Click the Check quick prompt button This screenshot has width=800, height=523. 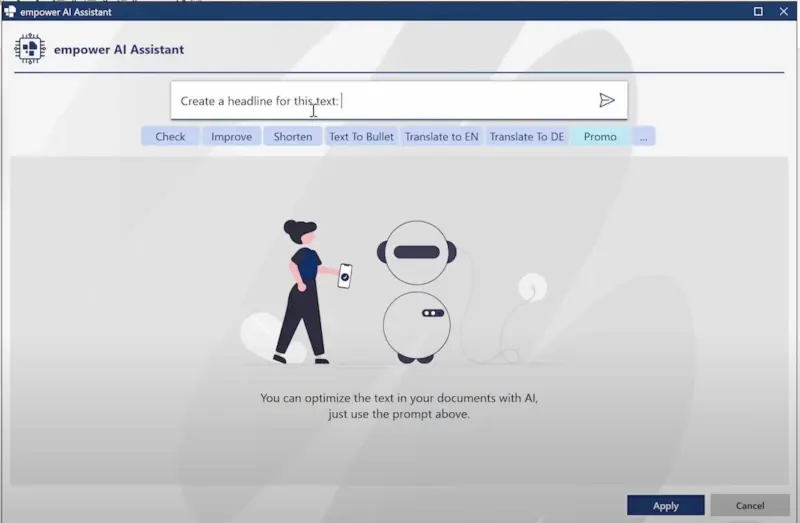point(170,136)
